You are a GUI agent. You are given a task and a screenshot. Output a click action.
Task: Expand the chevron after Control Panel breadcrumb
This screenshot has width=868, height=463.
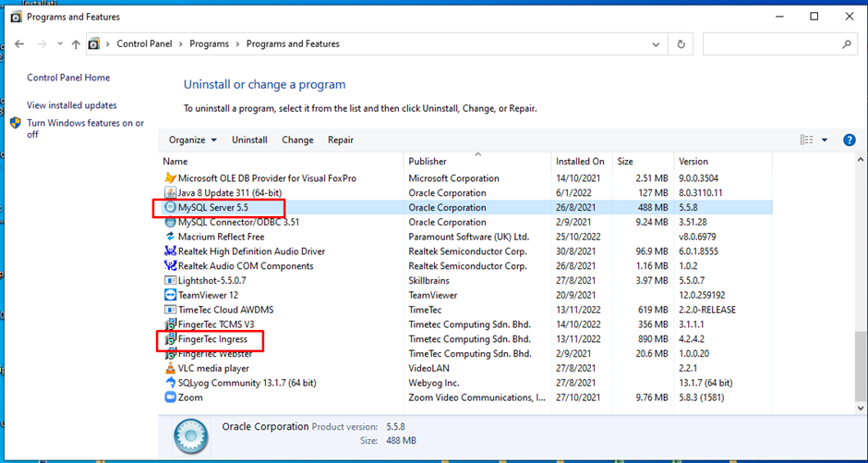180,43
